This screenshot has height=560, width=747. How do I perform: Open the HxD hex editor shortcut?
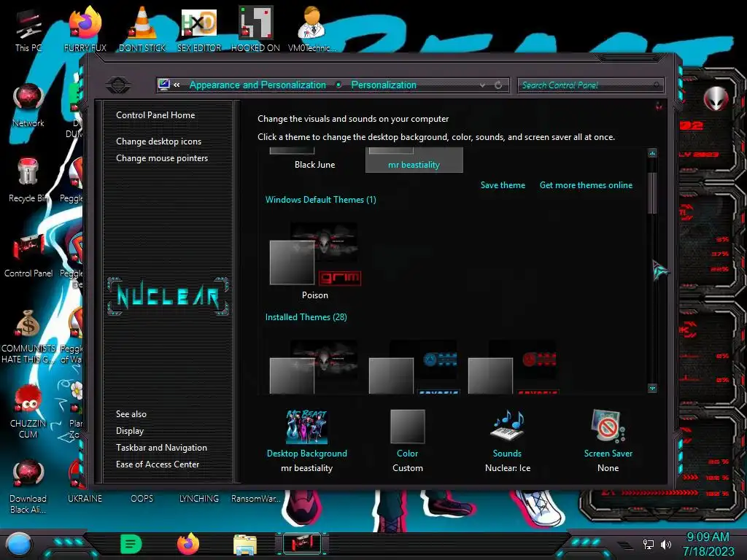pyautogui.click(x=198, y=29)
